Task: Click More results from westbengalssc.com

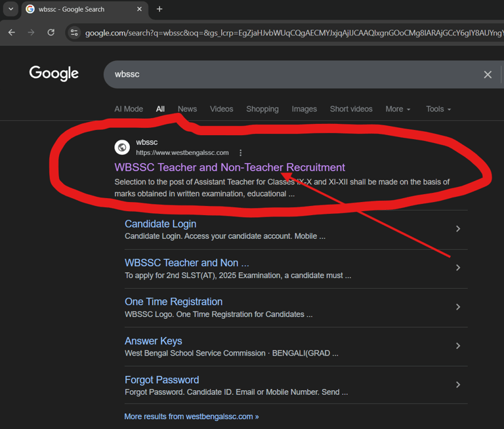Action: coord(192,417)
